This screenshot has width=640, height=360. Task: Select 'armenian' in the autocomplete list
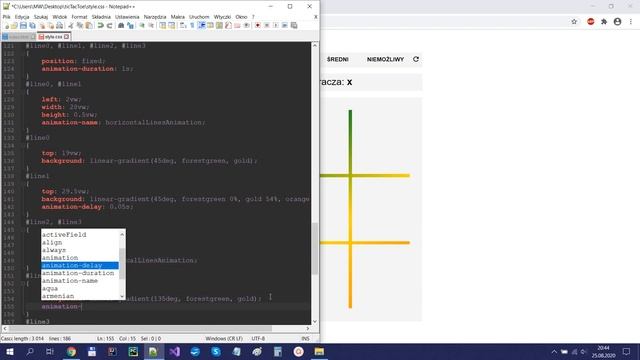point(58,296)
